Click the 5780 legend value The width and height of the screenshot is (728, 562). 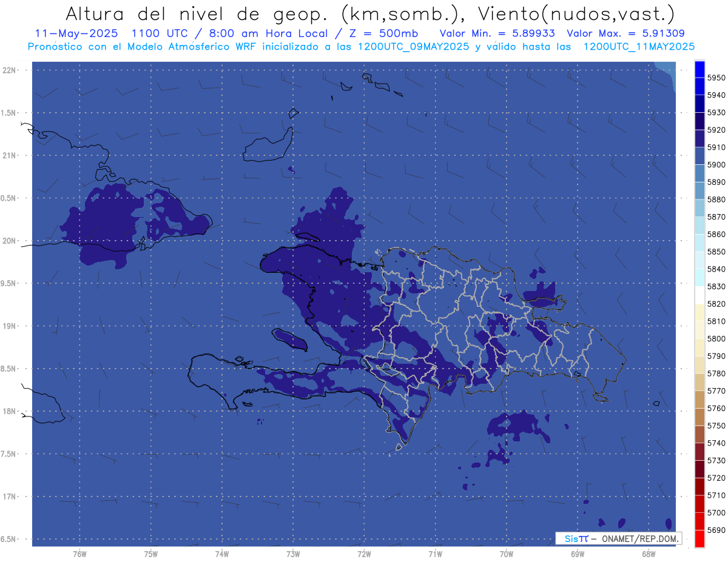(716, 373)
